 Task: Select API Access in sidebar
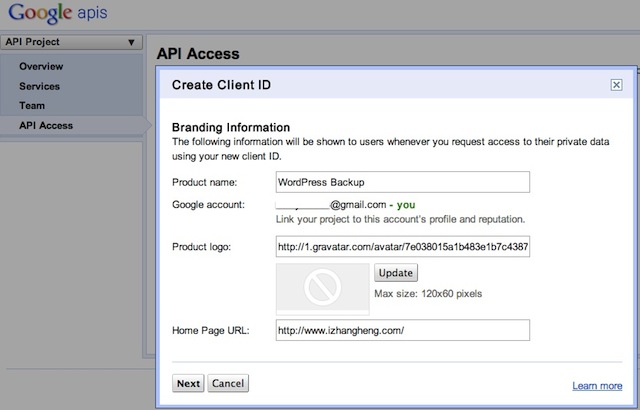(46, 125)
